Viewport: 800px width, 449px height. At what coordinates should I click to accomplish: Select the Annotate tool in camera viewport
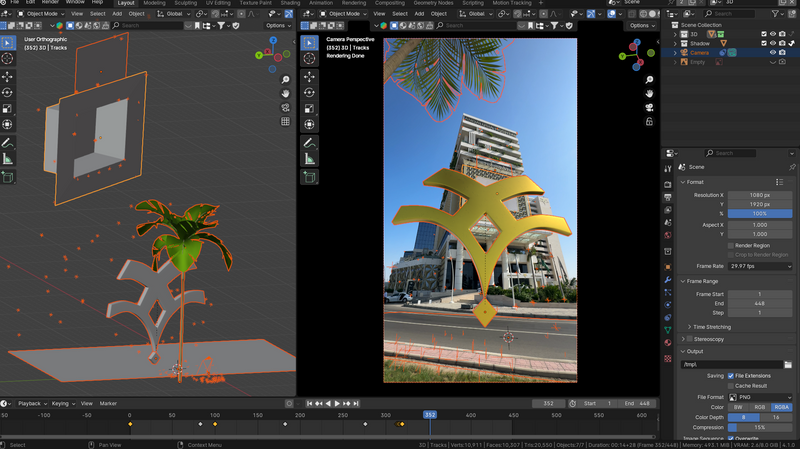coord(310,141)
